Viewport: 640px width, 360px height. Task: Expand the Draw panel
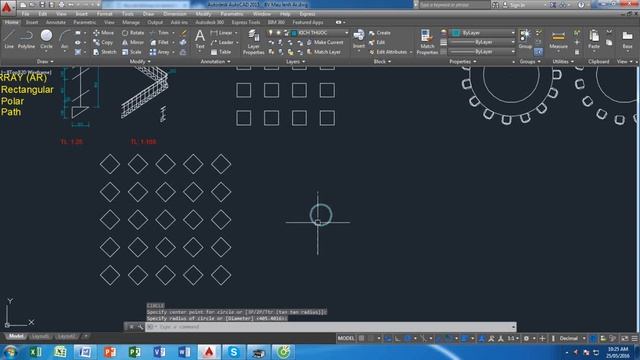tap(45, 62)
